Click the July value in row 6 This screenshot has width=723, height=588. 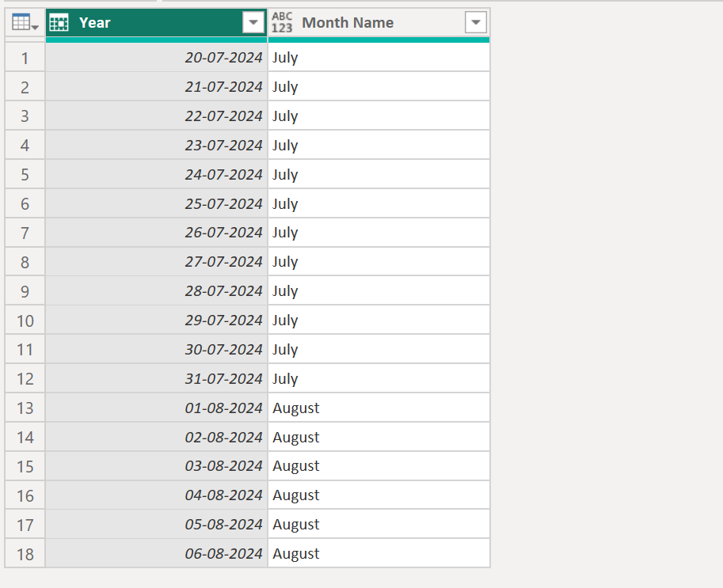[285, 203]
